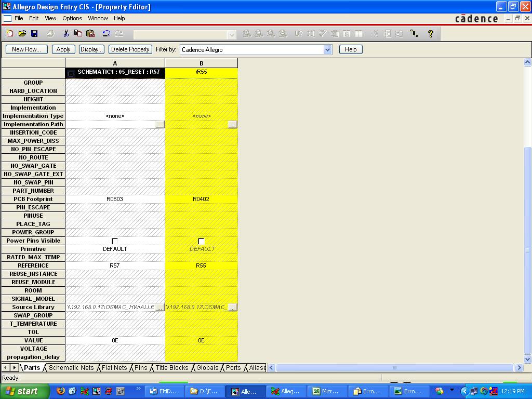Click the Cut scissors icon
The width and height of the screenshot is (532, 399).
pos(66,34)
